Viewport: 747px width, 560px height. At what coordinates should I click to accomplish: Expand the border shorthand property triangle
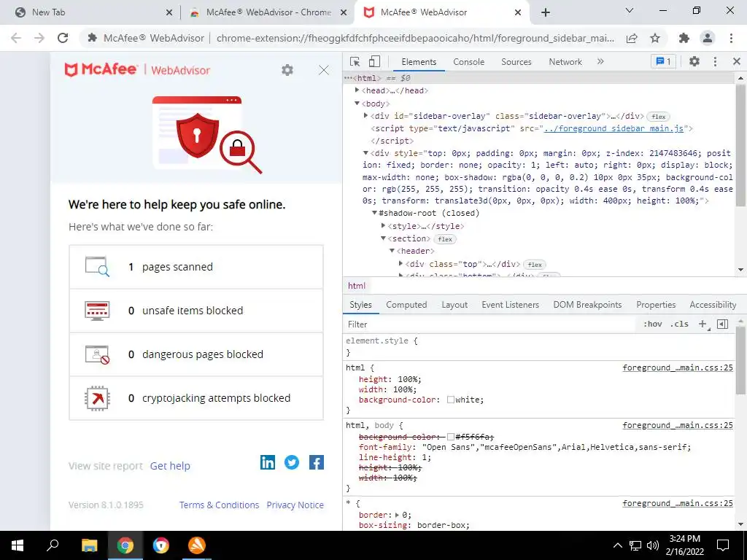[398, 515]
